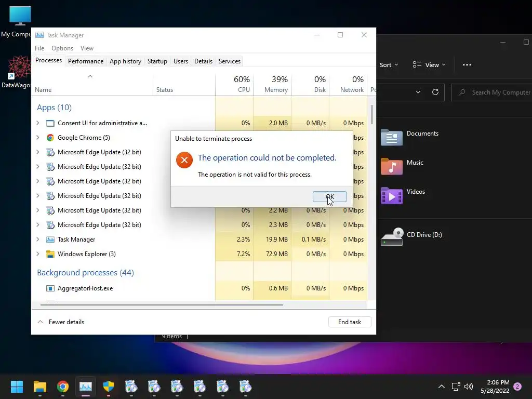Image resolution: width=532 pixels, height=399 pixels.
Task: Click the Consent UI process icon
Action: point(50,123)
